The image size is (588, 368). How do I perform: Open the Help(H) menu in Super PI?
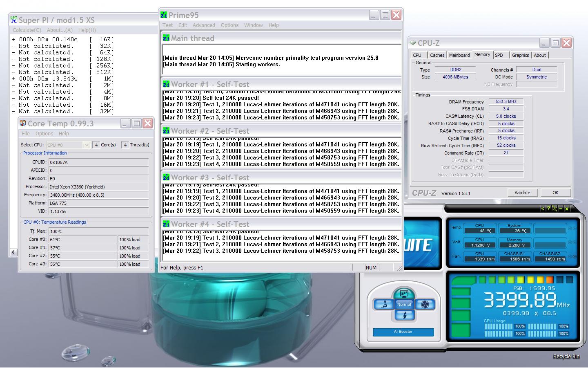[x=87, y=30]
